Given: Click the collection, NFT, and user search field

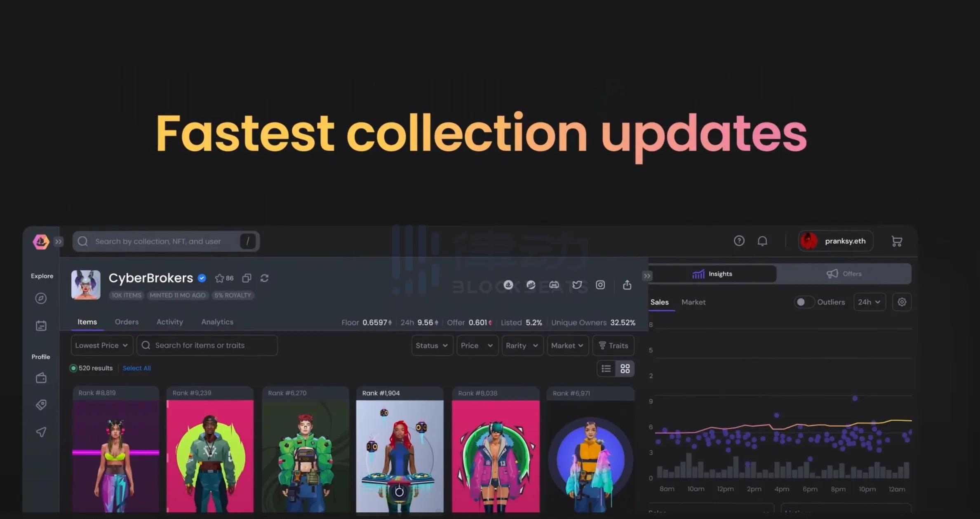Looking at the screenshot, I should tap(166, 241).
